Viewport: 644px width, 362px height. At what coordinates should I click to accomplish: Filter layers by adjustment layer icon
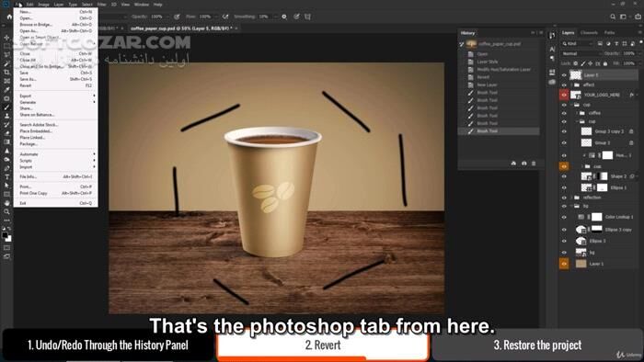tap(608, 43)
